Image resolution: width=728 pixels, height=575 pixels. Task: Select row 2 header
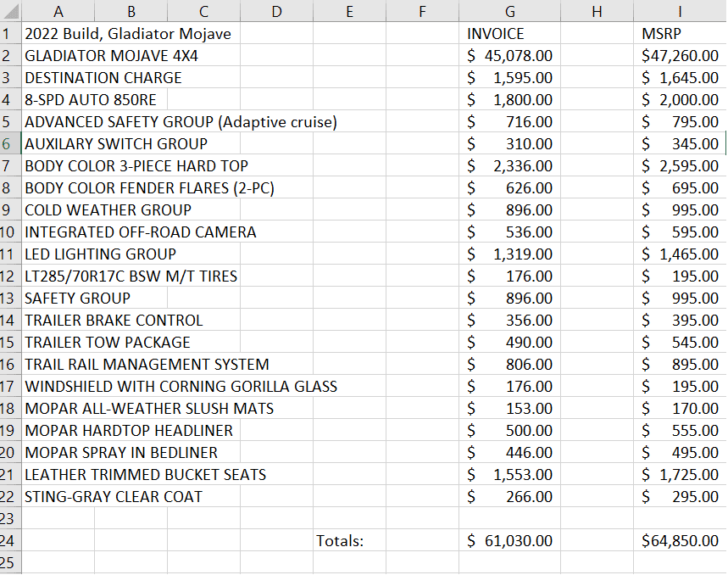[10, 55]
